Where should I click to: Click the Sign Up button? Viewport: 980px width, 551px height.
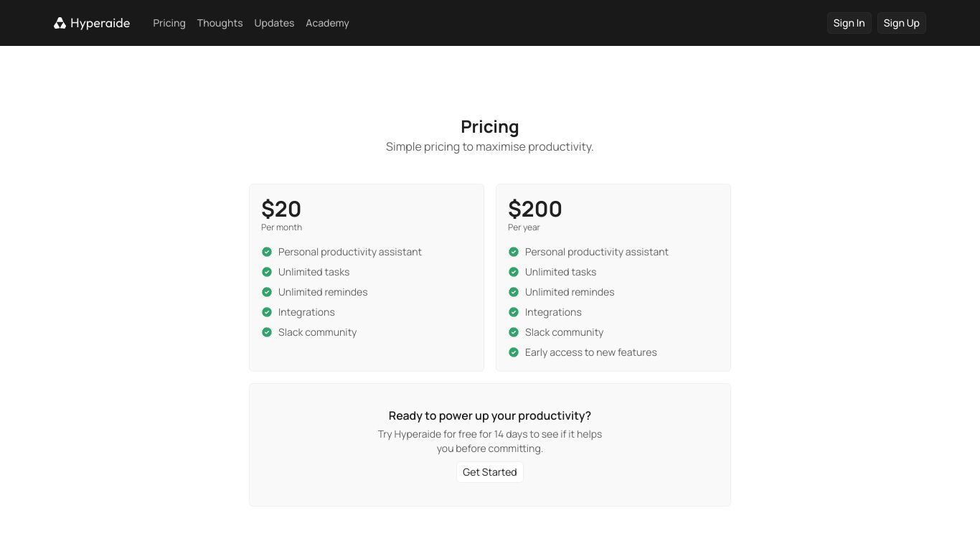[901, 23]
